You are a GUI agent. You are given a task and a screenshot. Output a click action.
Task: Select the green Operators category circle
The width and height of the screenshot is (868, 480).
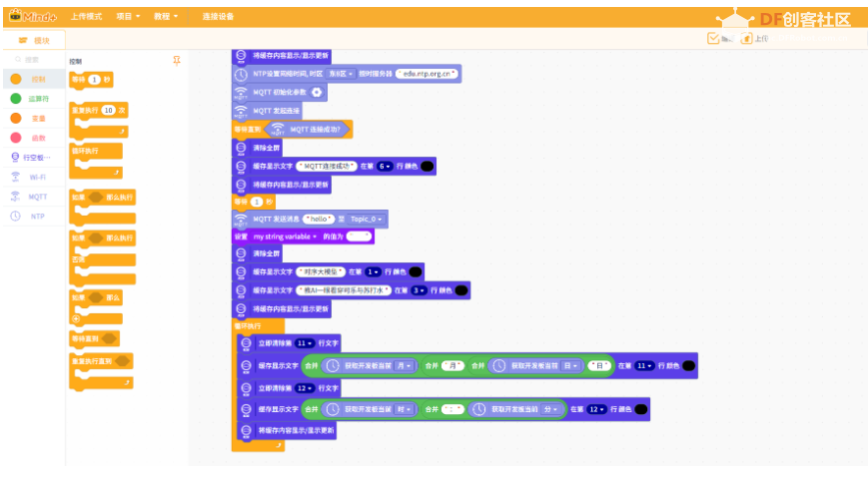coord(16,99)
